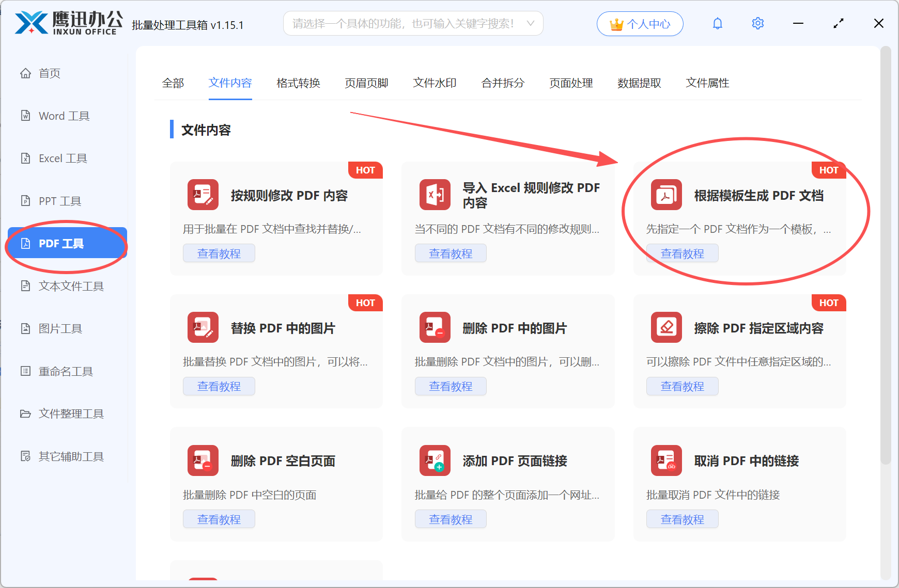
Task: Click the 擦除 PDF 指定区域内容 tool icon
Action: click(666, 327)
